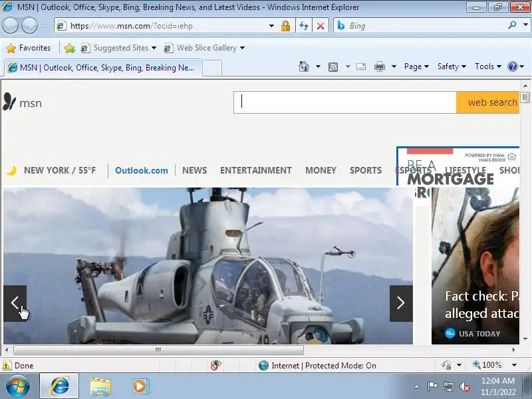This screenshot has height=399, width=532.
Task: Go to the ENTERTAINMENT section
Action: coord(256,170)
